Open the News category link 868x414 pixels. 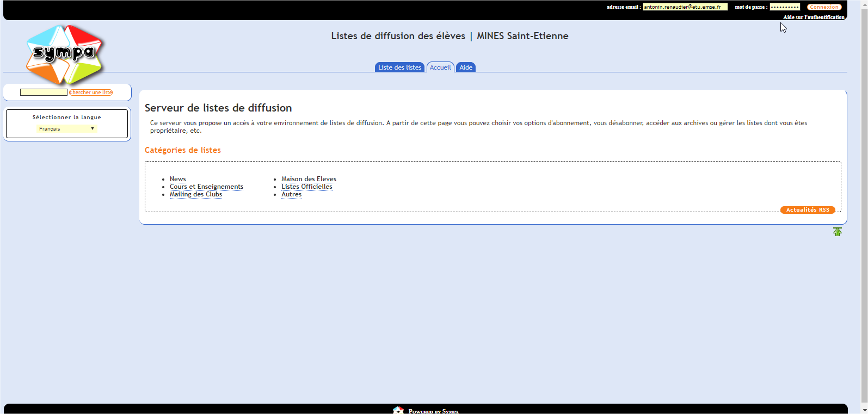(x=177, y=179)
